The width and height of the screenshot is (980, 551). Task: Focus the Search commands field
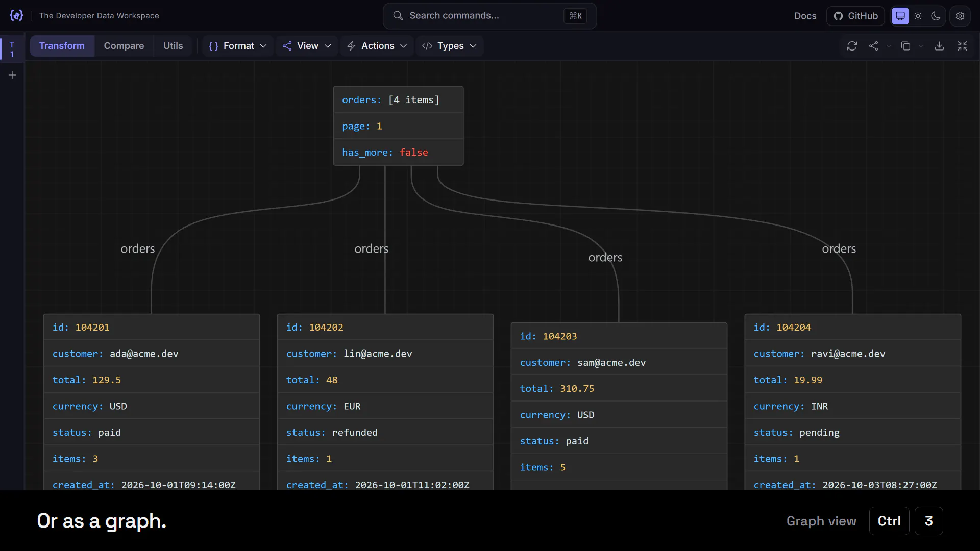(489, 16)
